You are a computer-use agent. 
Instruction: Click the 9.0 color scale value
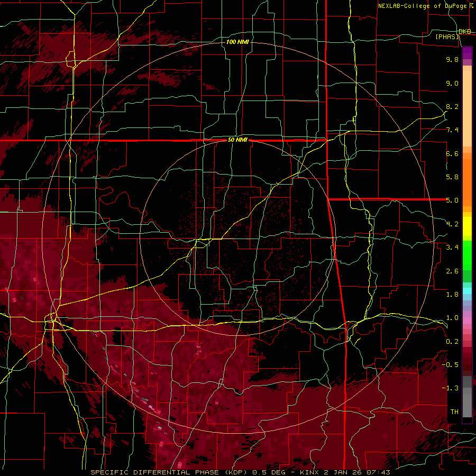pos(452,84)
